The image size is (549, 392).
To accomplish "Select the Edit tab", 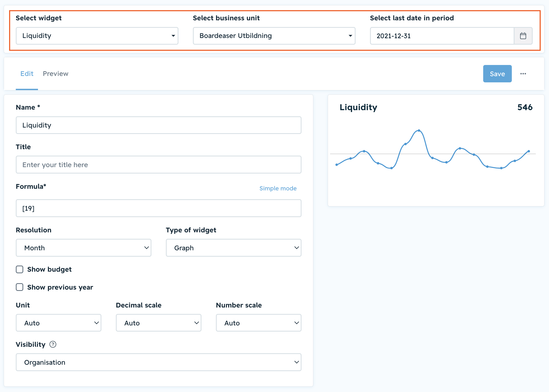I will tap(27, 74).
